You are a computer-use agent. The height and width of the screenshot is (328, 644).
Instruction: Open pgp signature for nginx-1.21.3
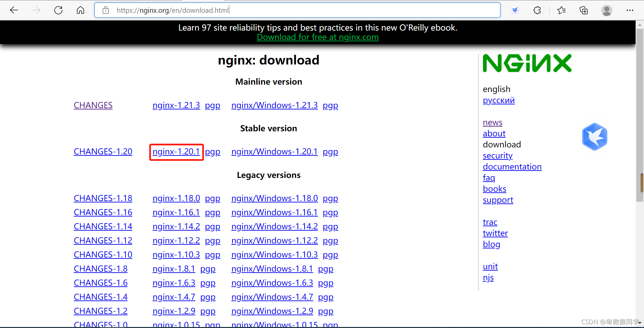(x=213, y=106)
